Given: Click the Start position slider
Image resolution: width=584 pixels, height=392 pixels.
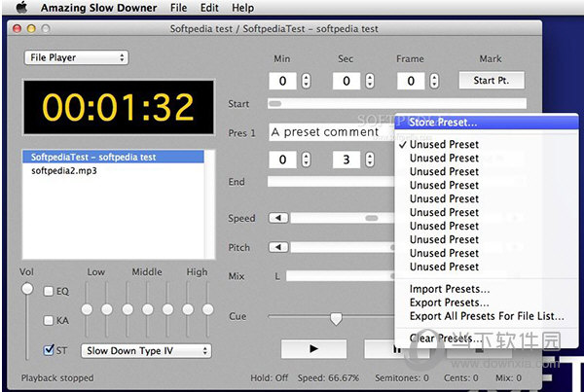Looking at the screenshot, I should coord(397,103).
